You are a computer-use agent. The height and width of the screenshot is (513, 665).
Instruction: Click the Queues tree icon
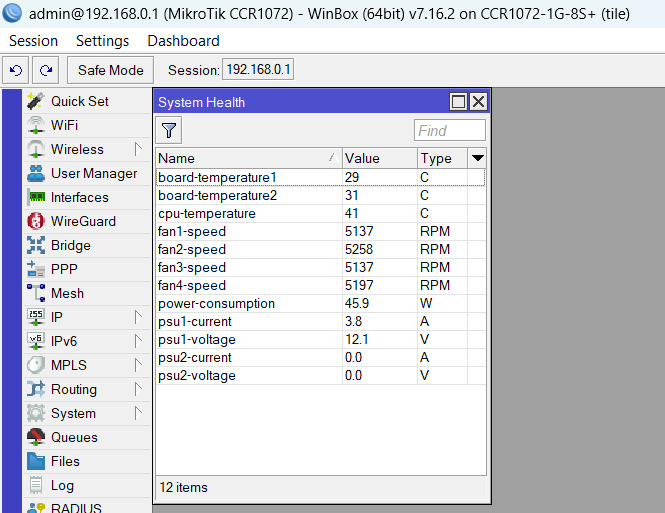(36, 437)
